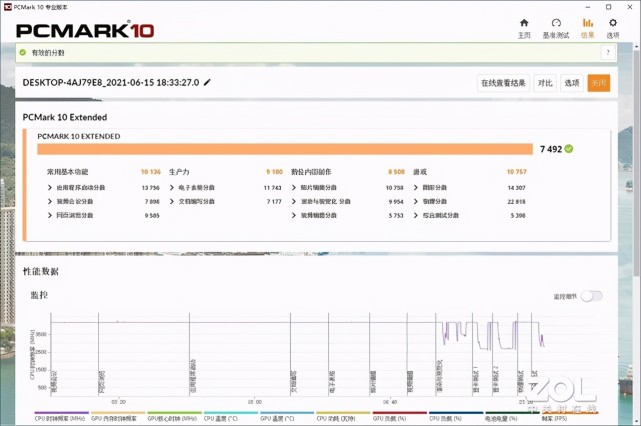The image size is (641, 426).
Task: Select the CPU clock frequency legend
Action: (x=62, y=417)
